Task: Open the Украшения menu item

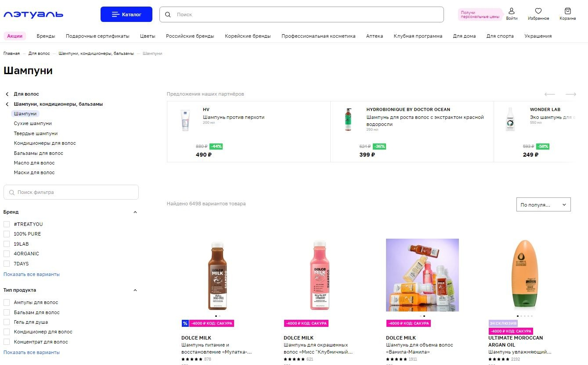Action: [x=538, y=36]
